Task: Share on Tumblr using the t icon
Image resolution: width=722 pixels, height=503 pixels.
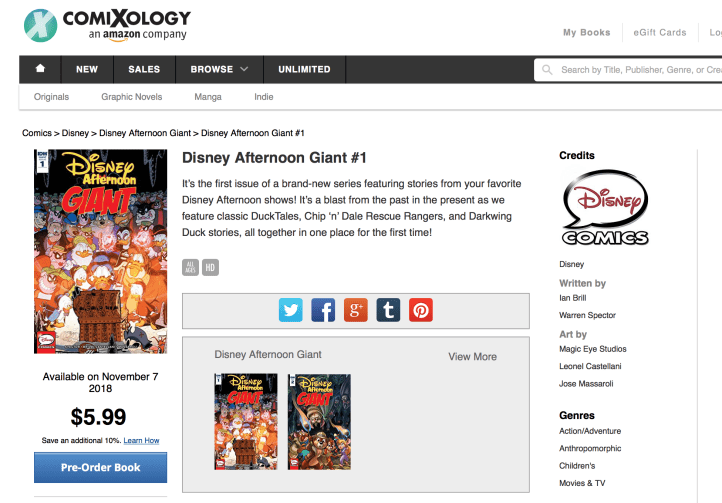Action: coord(388,310)
